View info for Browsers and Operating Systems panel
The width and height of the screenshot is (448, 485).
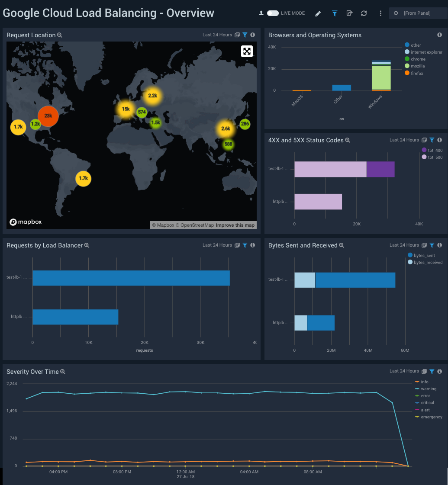tap(440, 35)
